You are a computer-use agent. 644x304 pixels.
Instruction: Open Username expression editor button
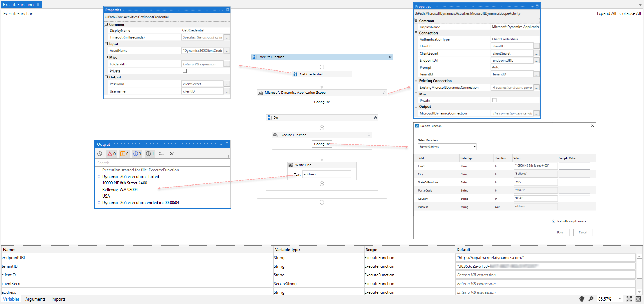[x=227, y=91]
